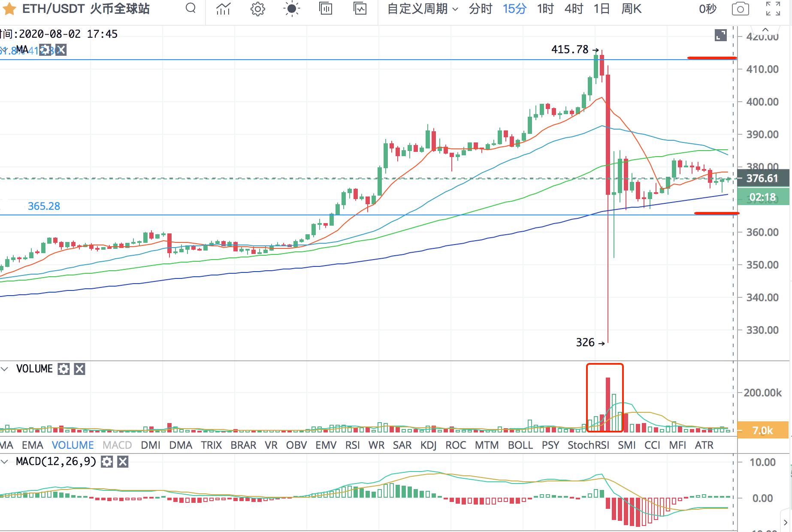Viewport: 792px width, 532px height.
Task: Select the 1时 interval
Action: click(x=545, y=9)
